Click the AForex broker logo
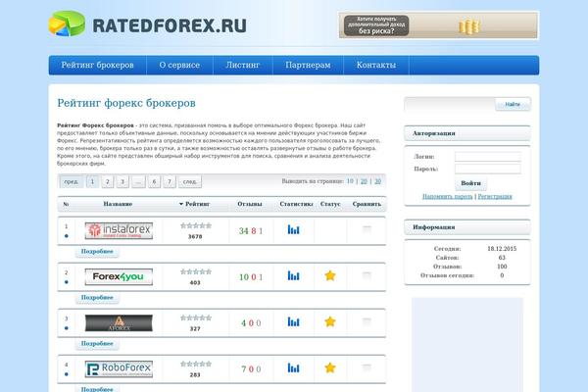The height and width of the screenshot is (392, 588). point(119,323)
